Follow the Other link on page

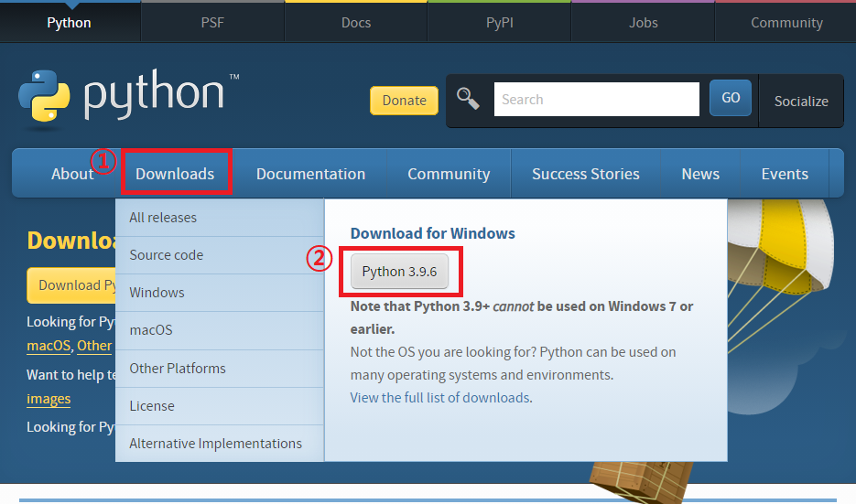(94, 346)
